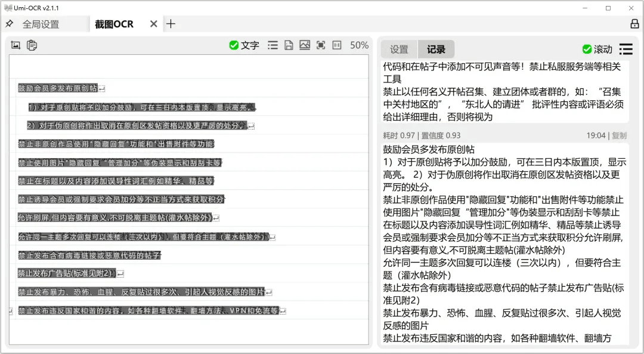Screen dimensions: 644x354
Task: Open the save results file icon
Action: coord(288,45)
